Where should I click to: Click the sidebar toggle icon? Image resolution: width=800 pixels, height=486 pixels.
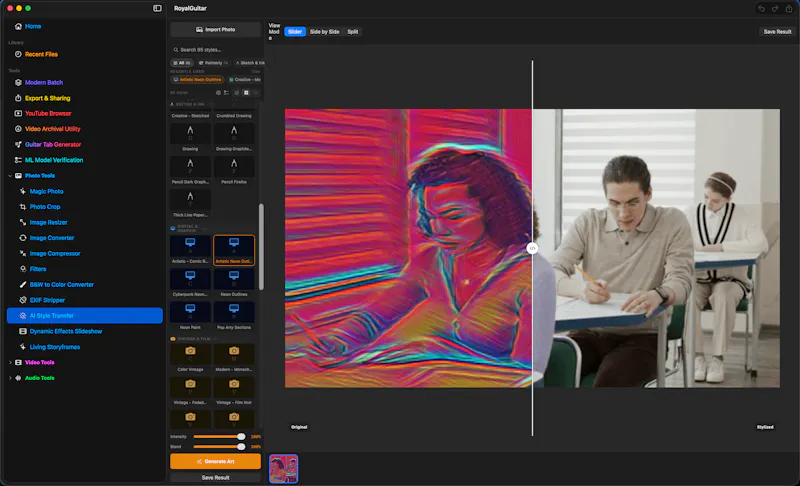point(157,8)
